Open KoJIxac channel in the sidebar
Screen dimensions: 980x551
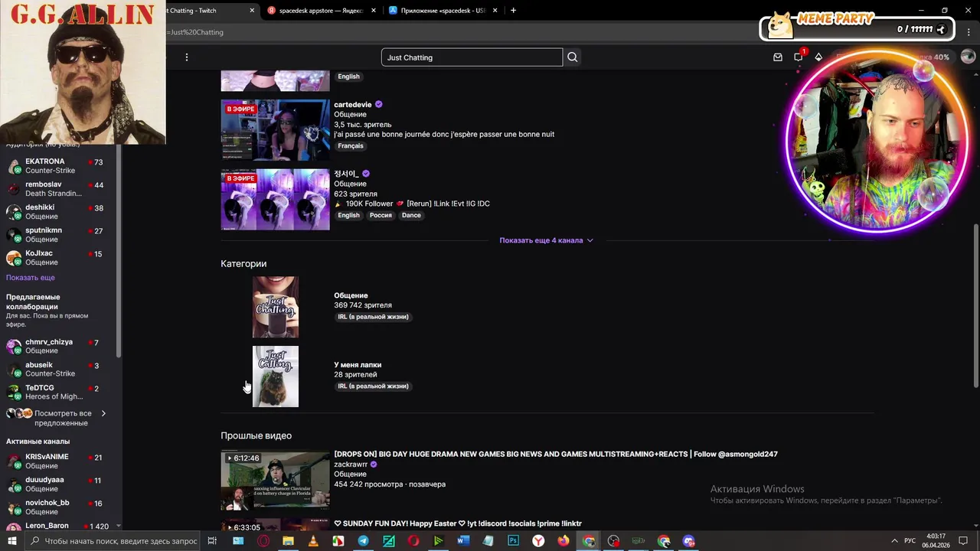[x=60, y=258]
